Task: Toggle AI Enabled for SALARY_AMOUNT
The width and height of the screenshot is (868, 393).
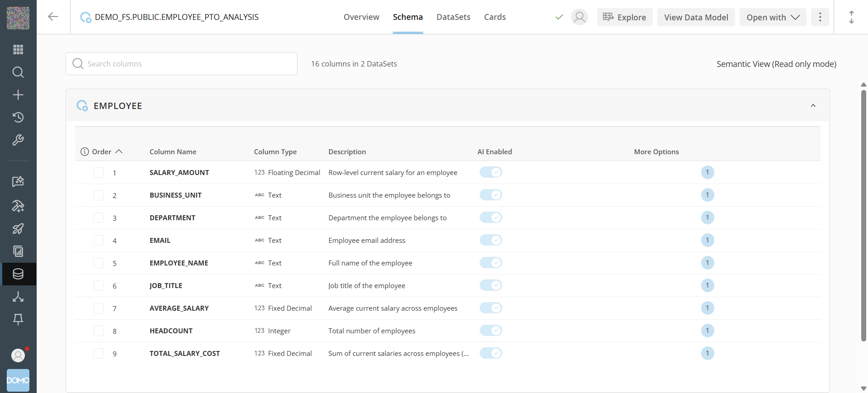Action: pyautogui.click(x=491, y=172)
